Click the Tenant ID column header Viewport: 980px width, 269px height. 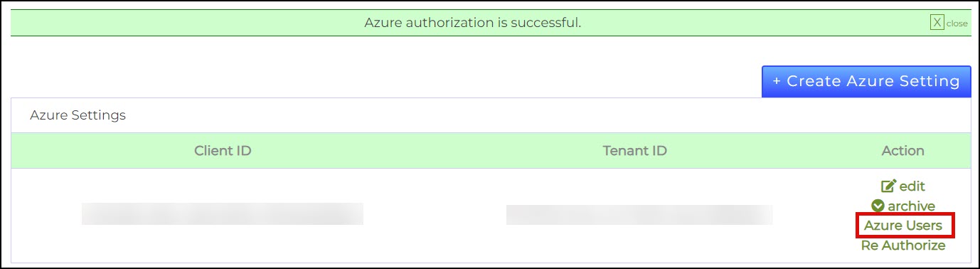pyautogui.click(x=635, y=151)
